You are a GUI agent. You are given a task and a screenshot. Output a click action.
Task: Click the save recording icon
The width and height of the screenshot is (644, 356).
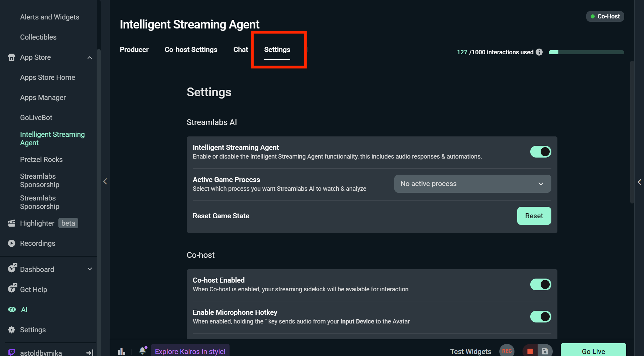(545, 351)
